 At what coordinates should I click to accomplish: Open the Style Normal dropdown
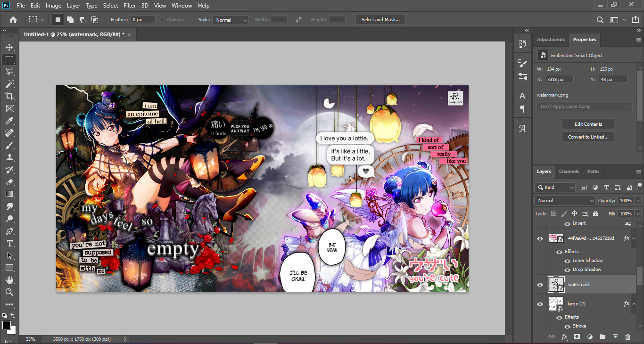tap(231, 20)
